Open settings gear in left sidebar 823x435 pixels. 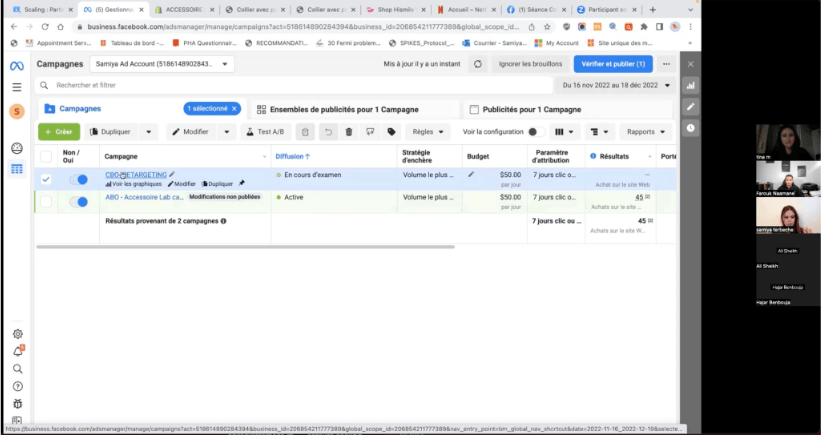coord(18,334)
